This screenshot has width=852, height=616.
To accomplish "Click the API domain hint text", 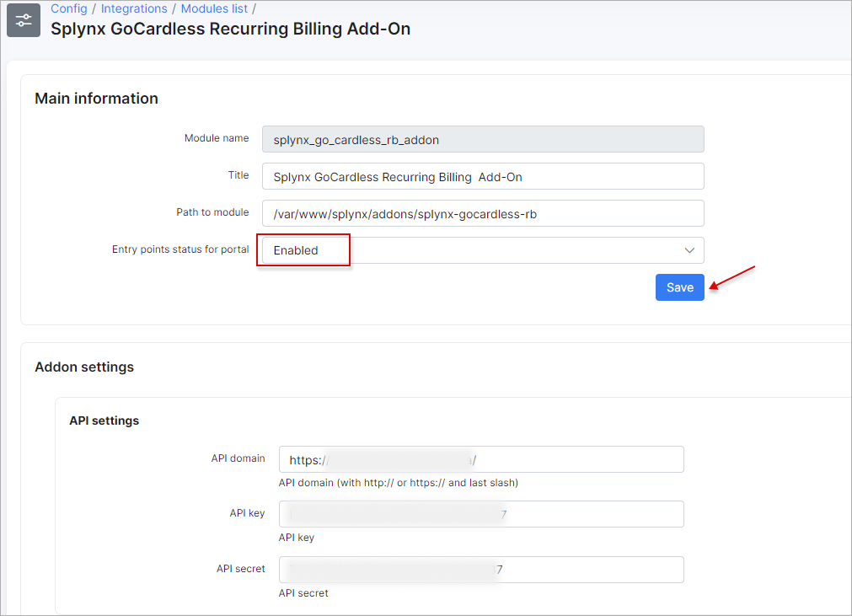I will click(x=398, y=483).
